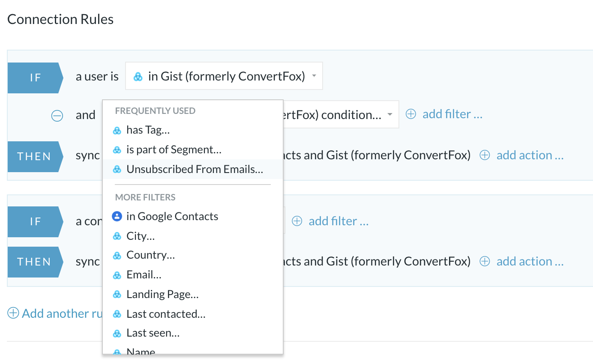The width and height of the screenshot is (593, 364).
Task: Click the Gist icon inside the 'a user is' dropdown
Action: click(x=138, y=77)
